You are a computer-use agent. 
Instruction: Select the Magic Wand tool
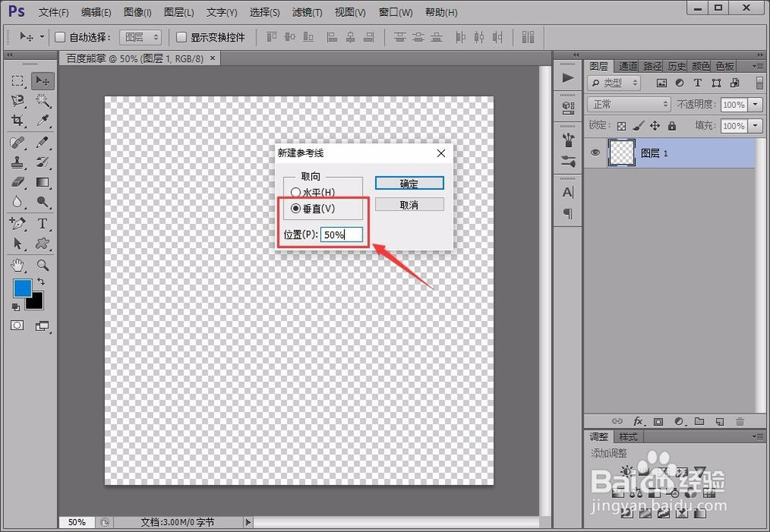[x=42, y=101]
